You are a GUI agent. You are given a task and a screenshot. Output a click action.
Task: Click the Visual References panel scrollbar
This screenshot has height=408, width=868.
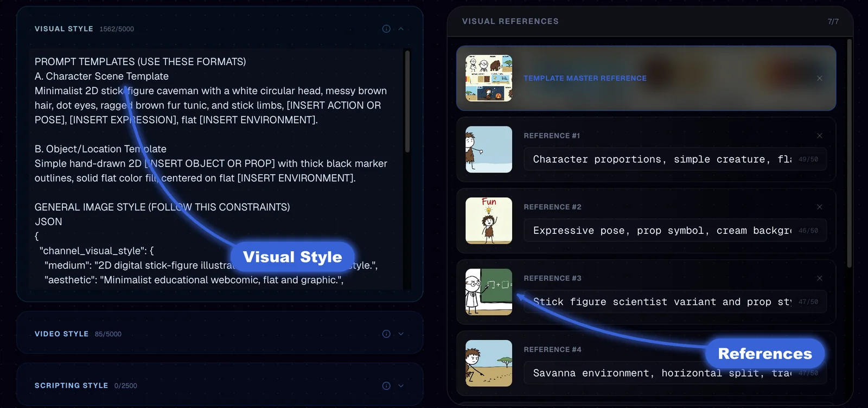(x=850, y=153)
